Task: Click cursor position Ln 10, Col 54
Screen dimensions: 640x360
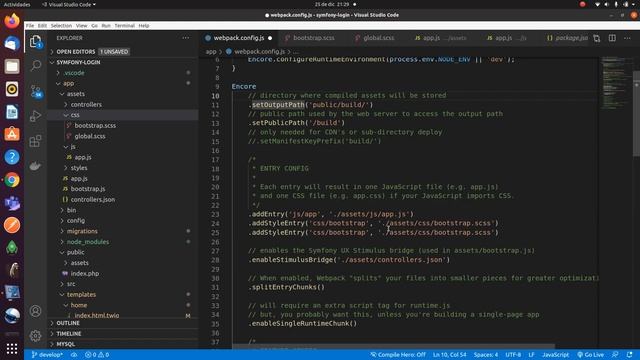Action: click(449, 355)
